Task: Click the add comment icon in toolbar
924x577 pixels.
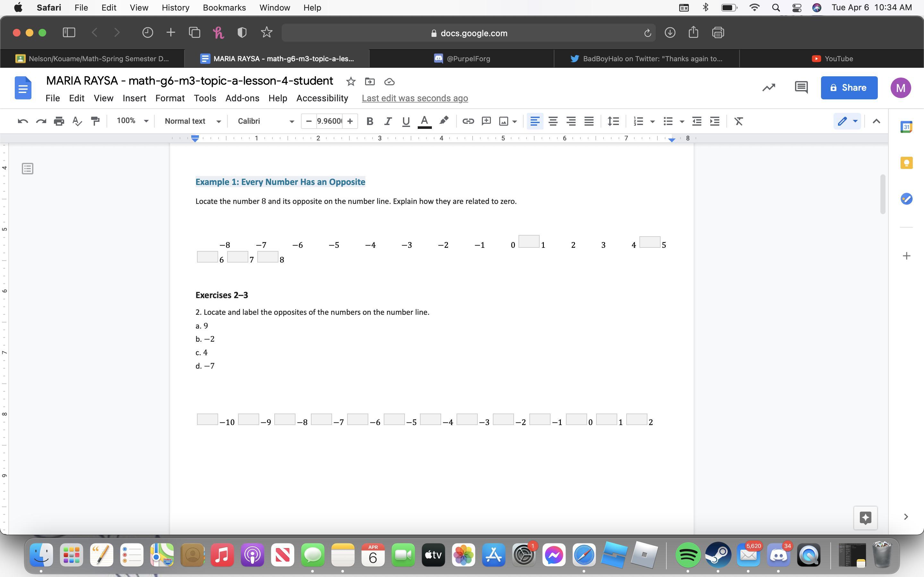Action: 486,121
